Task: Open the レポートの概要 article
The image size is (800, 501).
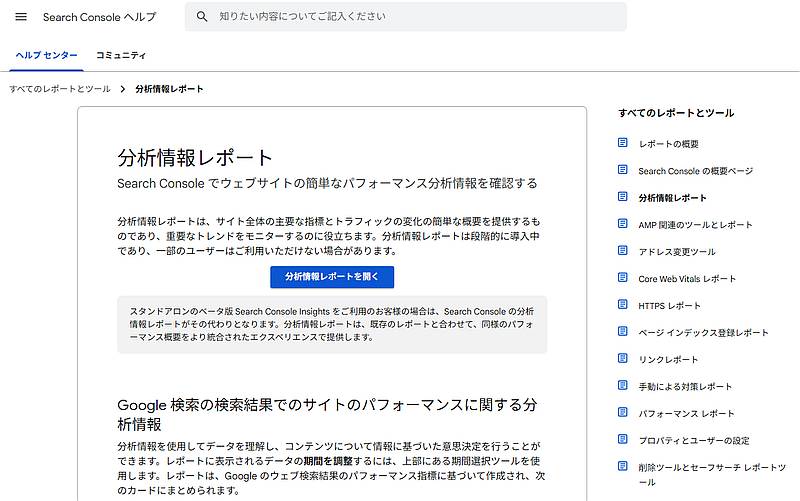Action: (x=668, y=144)
